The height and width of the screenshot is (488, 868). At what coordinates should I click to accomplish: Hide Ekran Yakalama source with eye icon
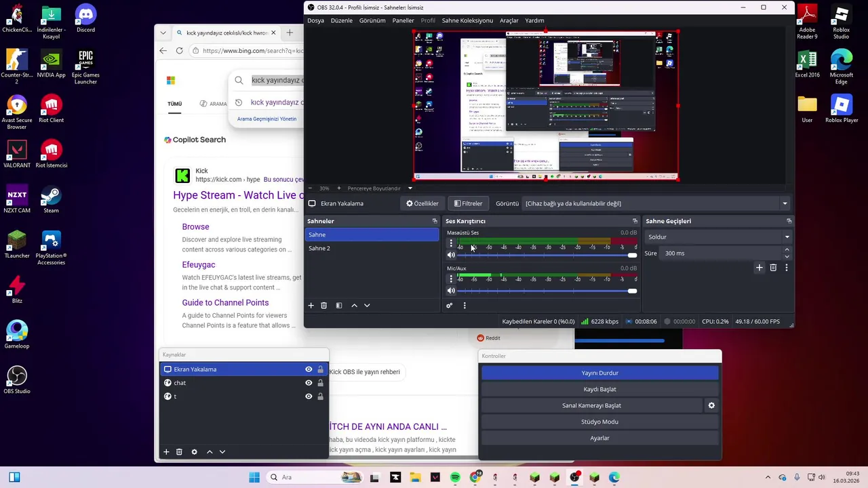[x=309, y=369]
